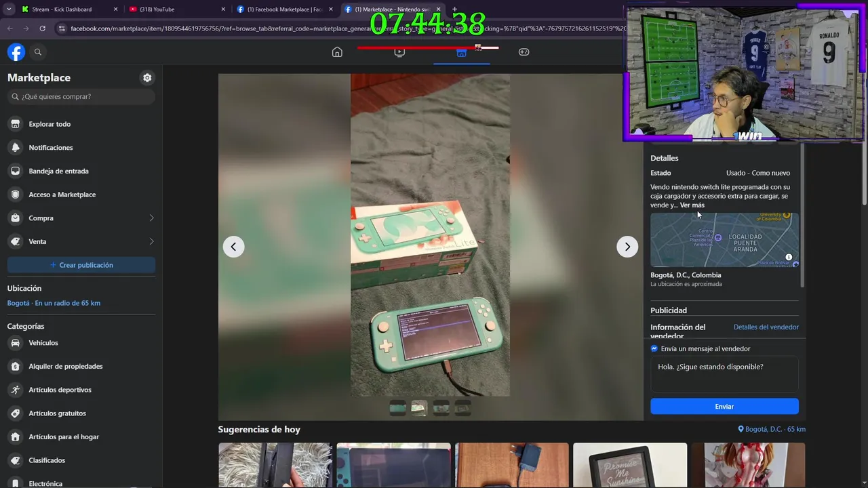Show next listing photo
The height and width of the screenshot is (488, 868).
(x=627, y=247)
